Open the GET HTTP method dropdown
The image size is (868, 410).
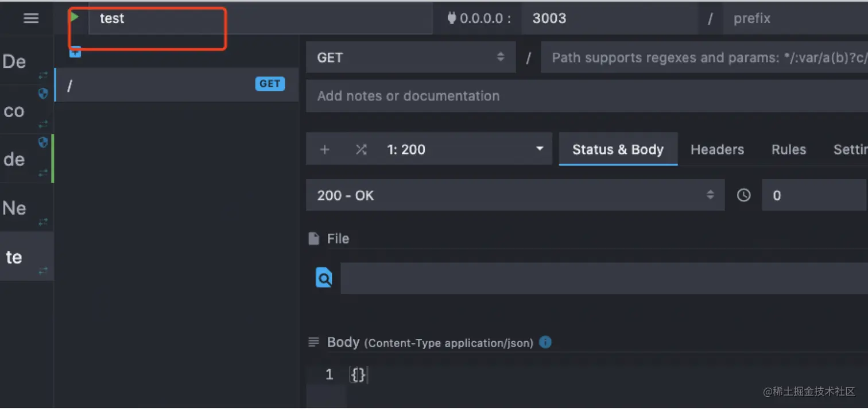pyautogui.click(x=411, y=57)
